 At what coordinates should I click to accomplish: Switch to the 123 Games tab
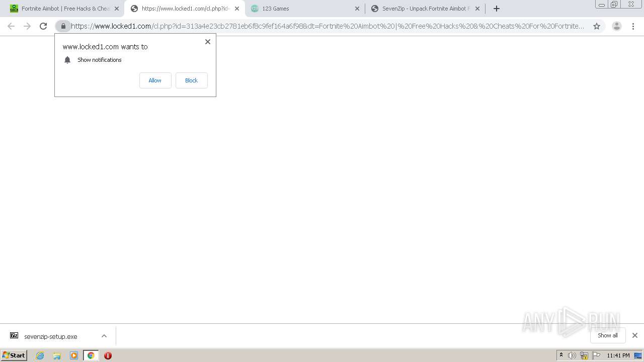click(x=305, y=9)
